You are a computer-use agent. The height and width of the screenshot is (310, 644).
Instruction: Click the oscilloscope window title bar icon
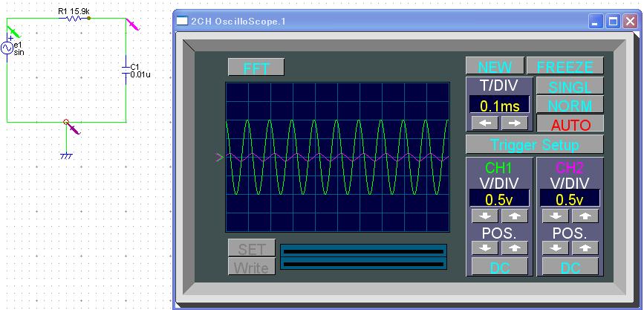(x=182, y=21)
